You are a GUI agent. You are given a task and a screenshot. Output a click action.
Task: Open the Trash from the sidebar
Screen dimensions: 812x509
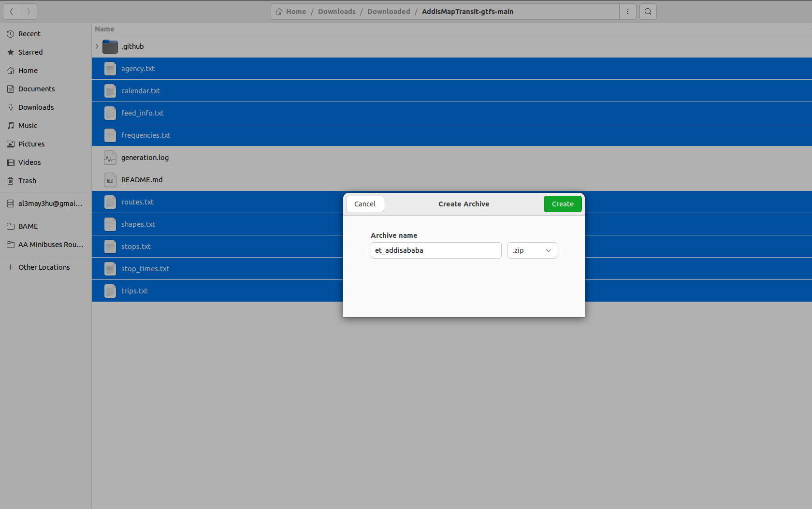(27, 180)
